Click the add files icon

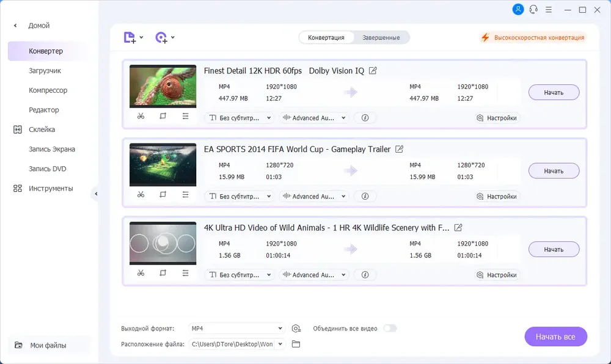pos(130,37)
